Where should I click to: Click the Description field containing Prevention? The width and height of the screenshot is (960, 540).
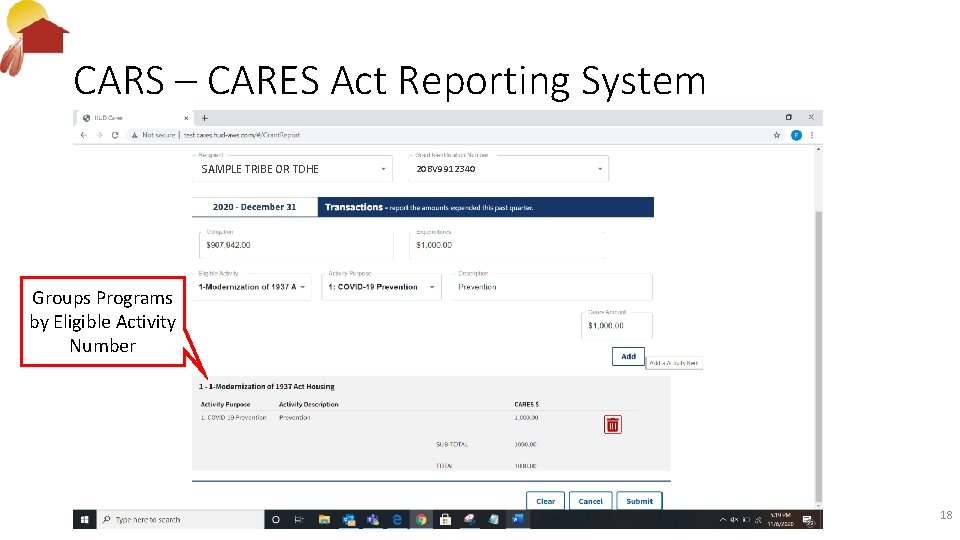point(552,287)
